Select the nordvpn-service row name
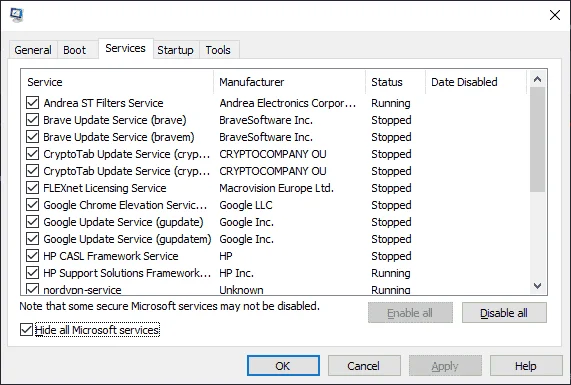This screenshot has height=385, width=571. point(82,290)
